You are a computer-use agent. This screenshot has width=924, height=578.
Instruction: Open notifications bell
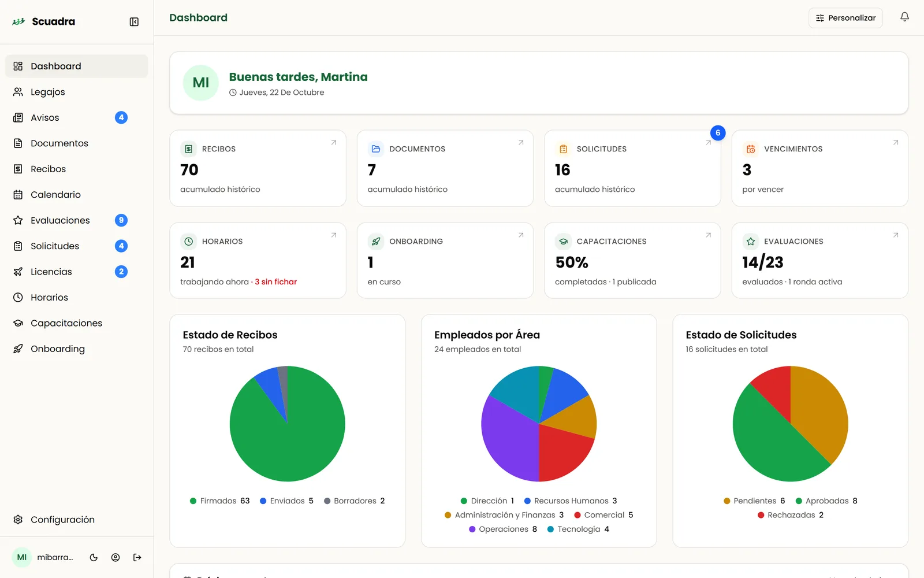[904, 17]
